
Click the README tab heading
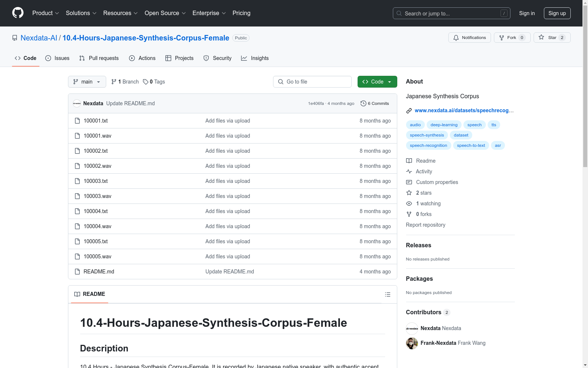point(90,294)
